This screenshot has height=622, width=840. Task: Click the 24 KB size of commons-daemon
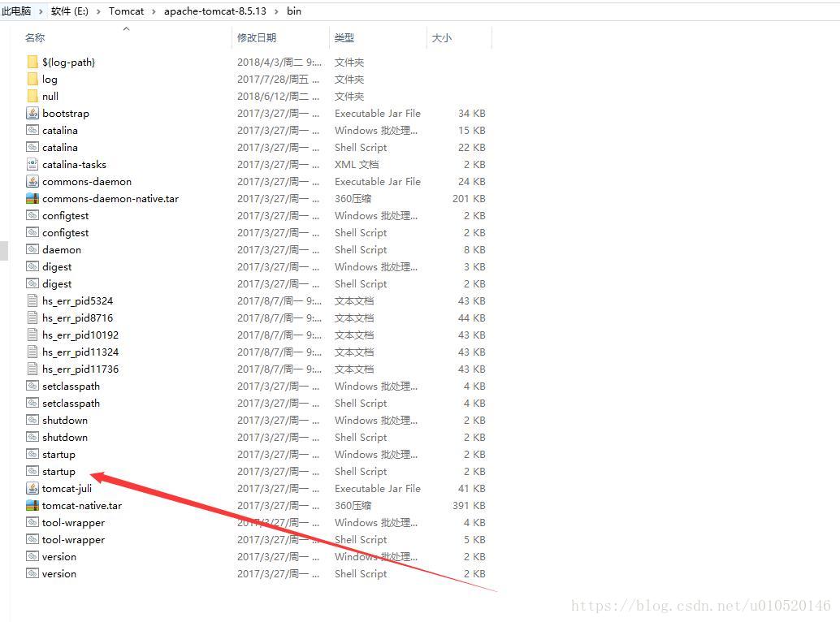471,181
